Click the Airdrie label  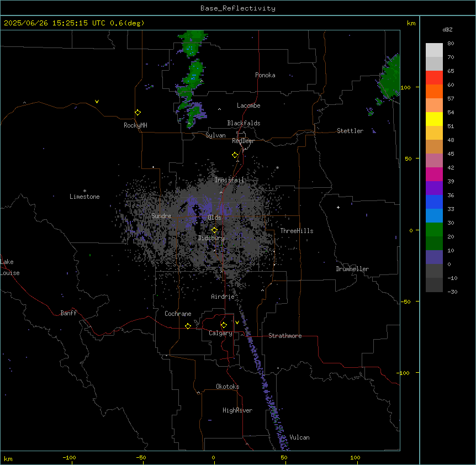pos(223,297)
